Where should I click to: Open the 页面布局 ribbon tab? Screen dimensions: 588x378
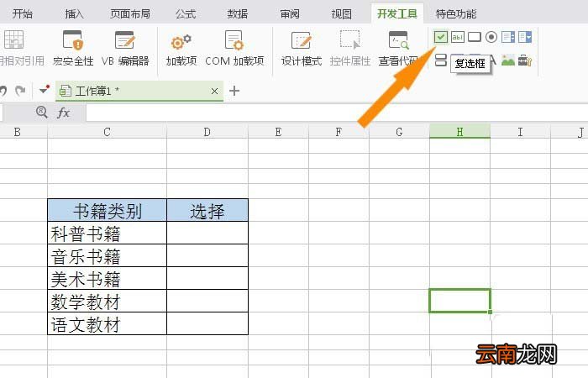129,14
